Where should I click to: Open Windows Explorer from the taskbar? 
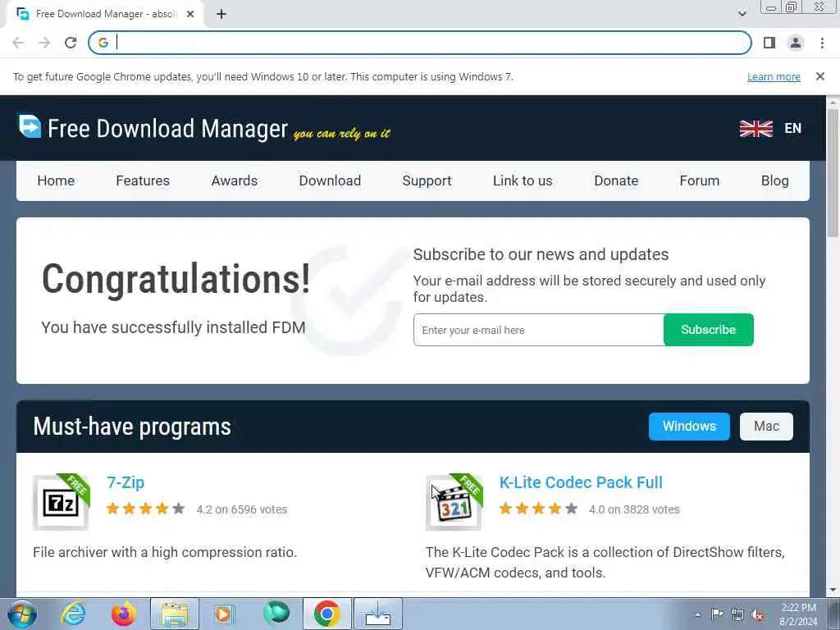[x=175, y=614]
